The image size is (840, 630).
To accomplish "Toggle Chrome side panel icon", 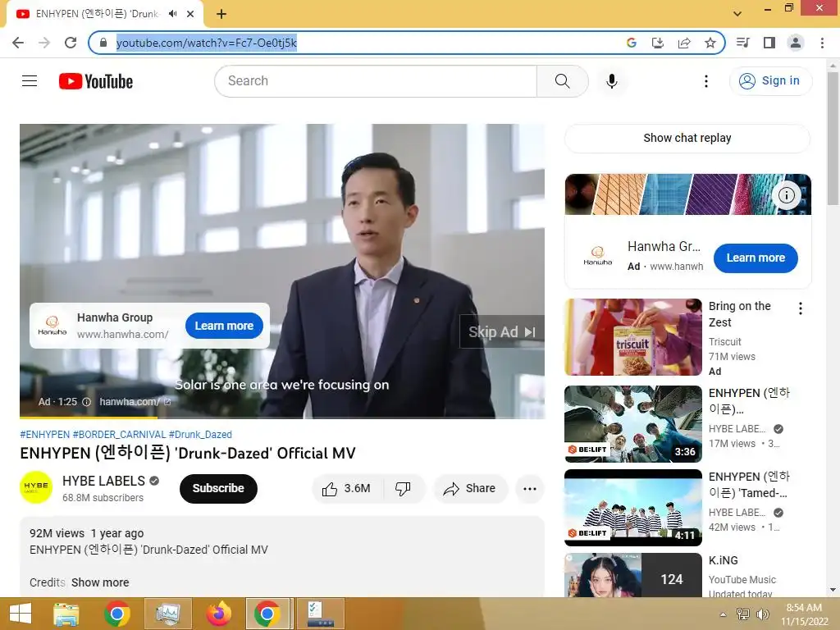I will [x=769, y=43].
